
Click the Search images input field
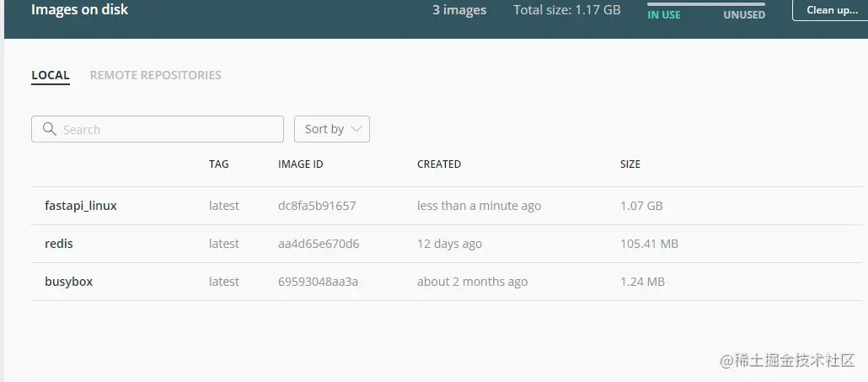[x=158, y=129]
